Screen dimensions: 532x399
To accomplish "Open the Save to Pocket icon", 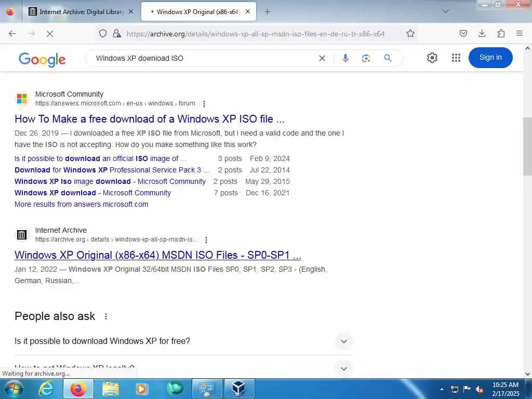I will tap(463, 33).
